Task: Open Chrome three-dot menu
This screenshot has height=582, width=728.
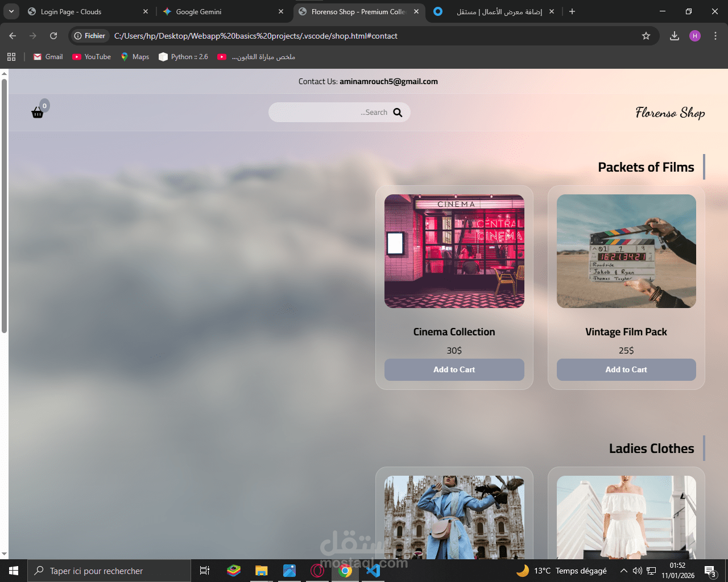Action: click(x=715, y=36)
